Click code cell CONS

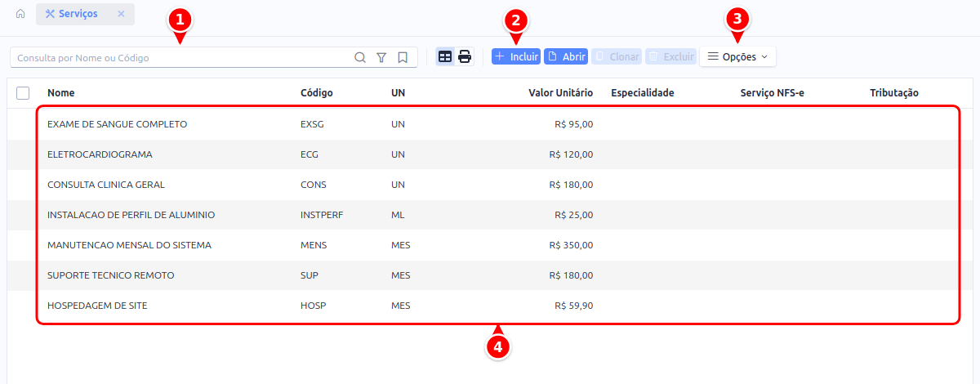pos(314,185)
